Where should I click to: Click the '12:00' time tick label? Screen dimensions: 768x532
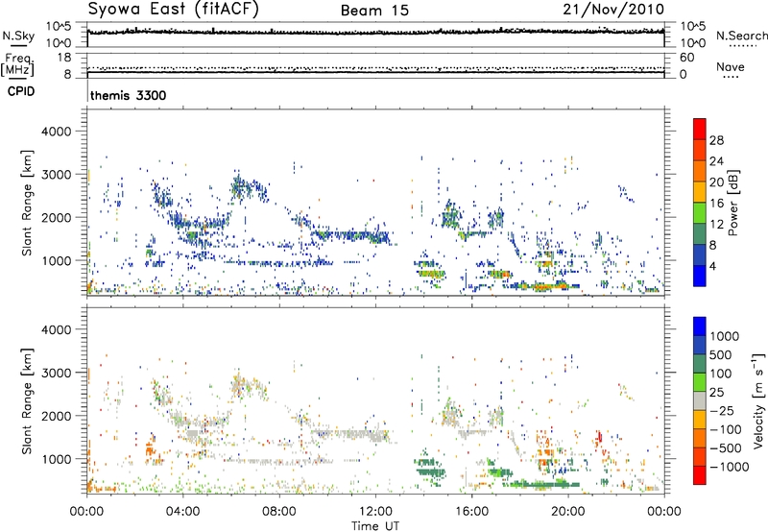pyautogui.click(x=375, y=512)
